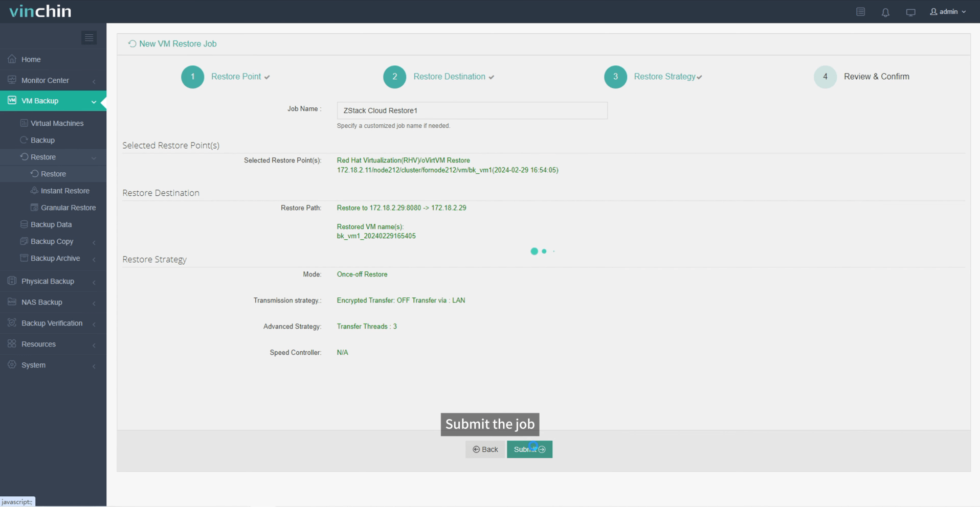
Task: Click the New VM Restore Job refresh icon
Action: pyautogui.click(x=132, y=44)
